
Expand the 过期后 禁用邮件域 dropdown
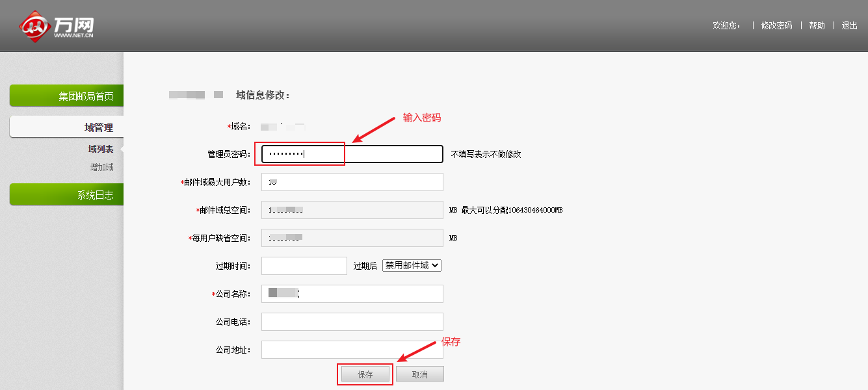[x=412, y=266]
